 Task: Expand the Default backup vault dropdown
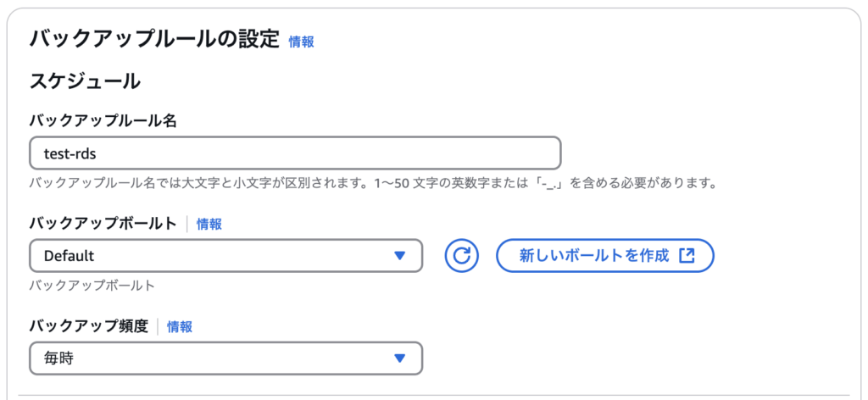(225, 256)
